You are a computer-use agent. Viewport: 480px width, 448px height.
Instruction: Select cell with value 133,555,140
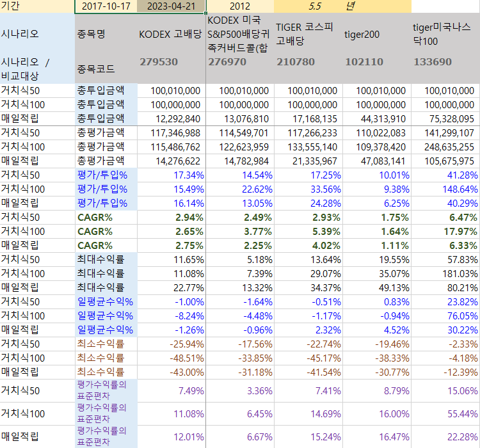coord(308,147)
